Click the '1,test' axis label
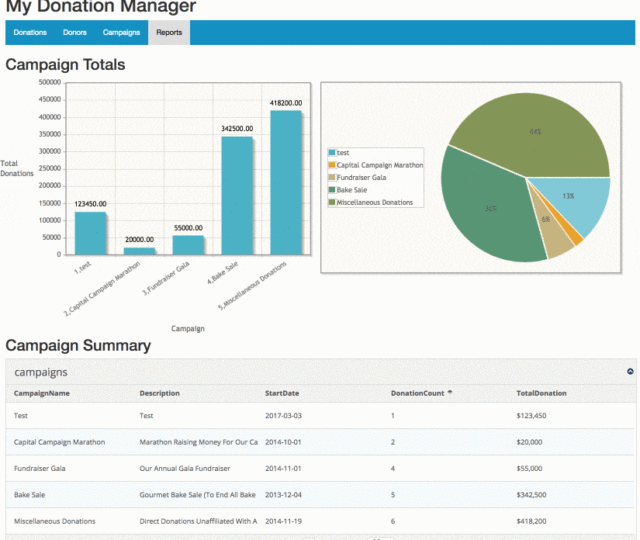640x540 pixels. click(x=83, y=267)
